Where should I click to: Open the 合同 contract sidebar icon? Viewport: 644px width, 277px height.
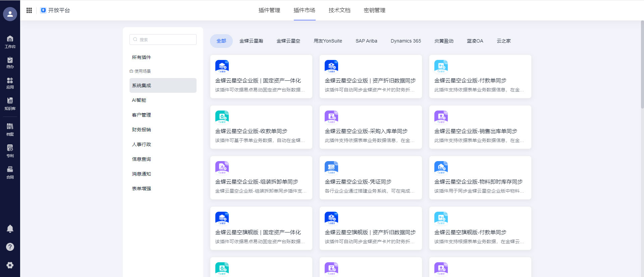coord(10,172)
